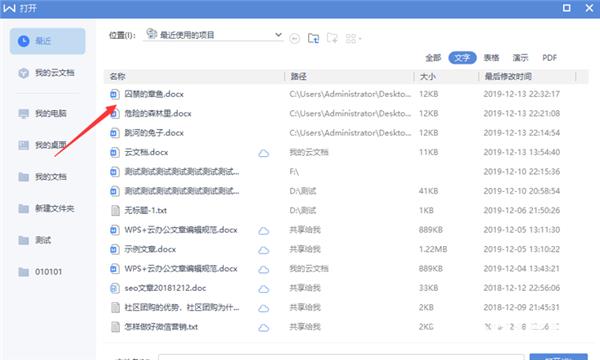
Task: Click the 我的云文档 path of 云文档.docx
Action: click(309, 152)
